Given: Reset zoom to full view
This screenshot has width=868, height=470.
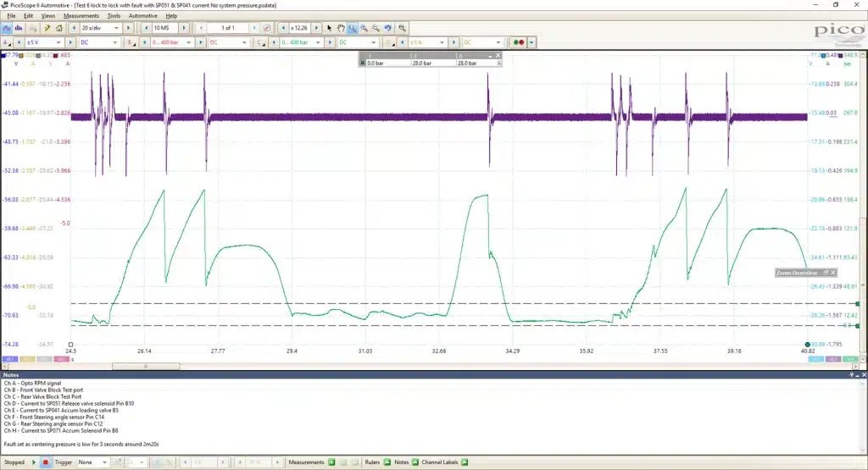Looking at the screenshot, I should [402, 28].
